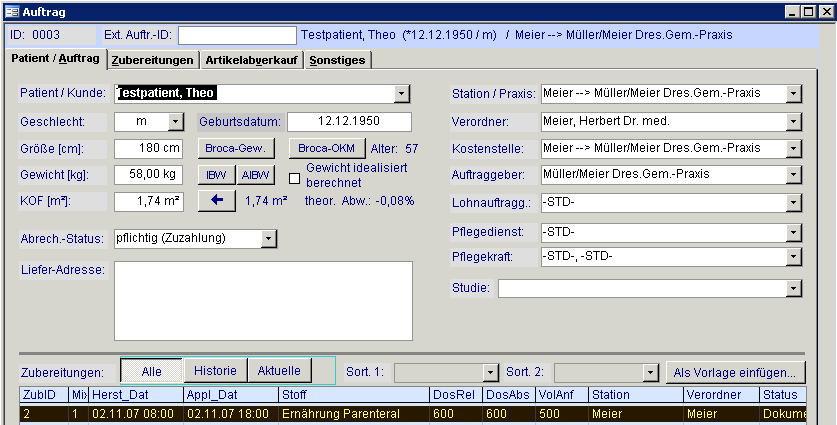Click the Größe [cm] field
Screen dimensions: 837x425
tap(148, 148)
